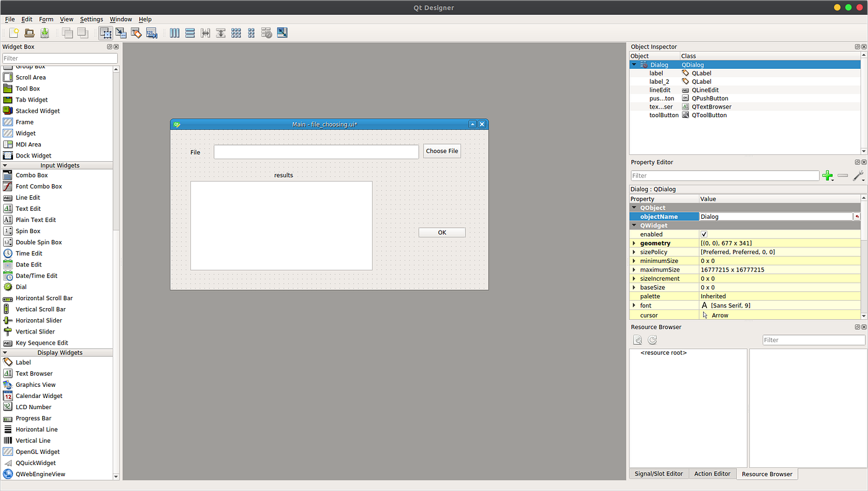The height and width of the screenshot is (491, 868).
Task: Click the Break Layout toolbar icon
Action: pyautogui.click(x=267, y=33)
